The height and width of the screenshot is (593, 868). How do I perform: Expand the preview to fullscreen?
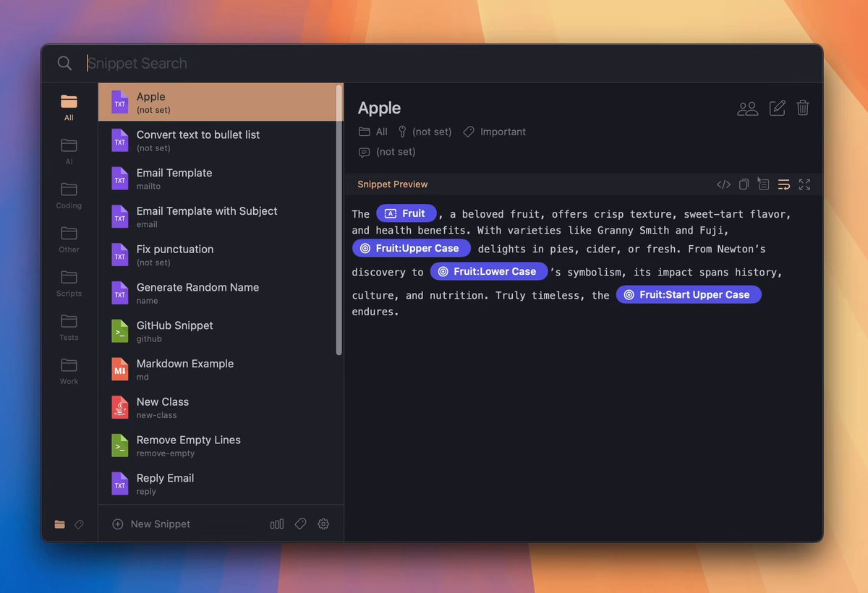804,184
